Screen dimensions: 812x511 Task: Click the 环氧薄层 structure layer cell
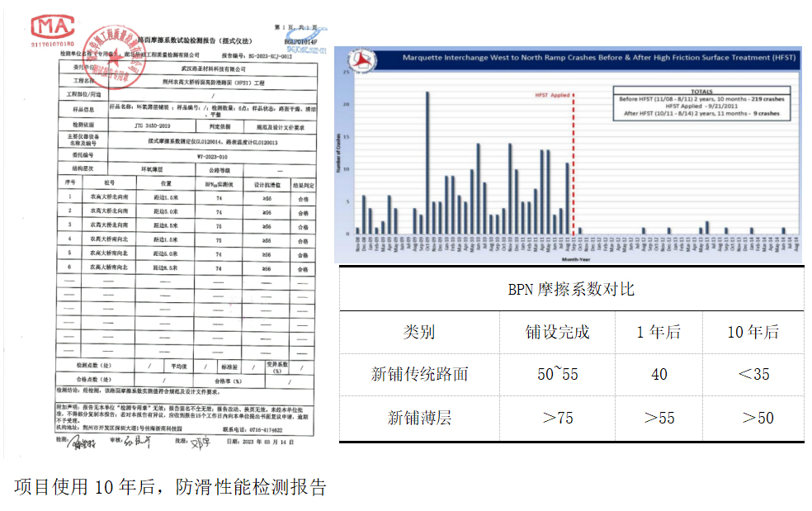coord(152,169)
